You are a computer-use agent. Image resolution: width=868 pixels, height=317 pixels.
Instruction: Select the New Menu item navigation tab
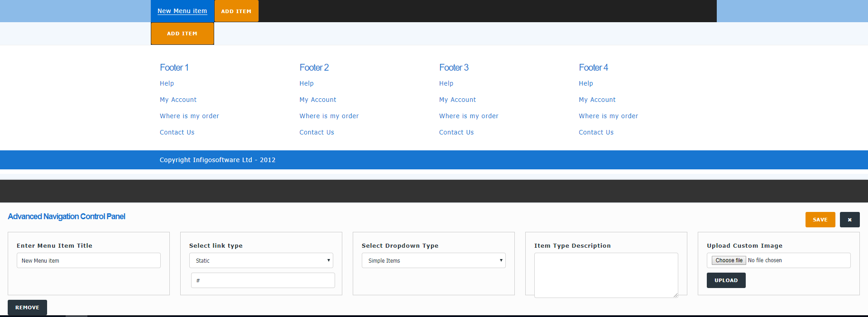click(182, 11)
